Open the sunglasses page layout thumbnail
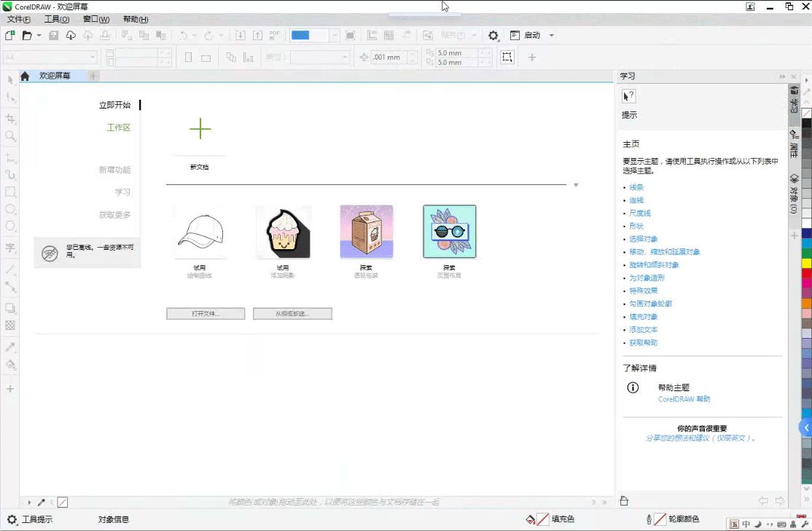 point(450,232)
